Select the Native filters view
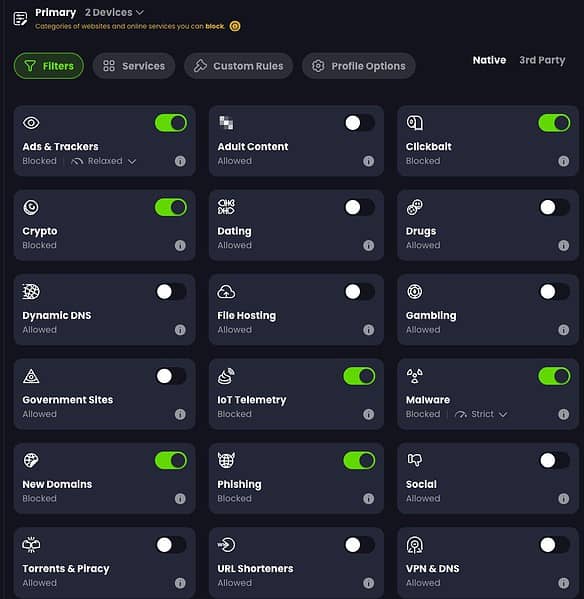This screenshot has height=599, width=584. (x=489, y=60)
